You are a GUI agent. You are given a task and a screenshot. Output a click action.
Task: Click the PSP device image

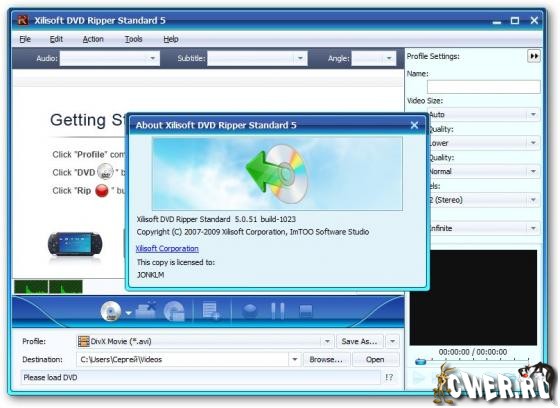(75, 244)
